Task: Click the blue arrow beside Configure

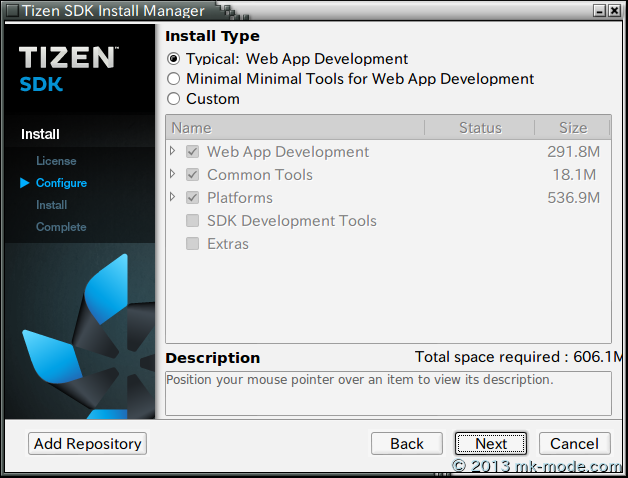Action: click(x=25, y=183)
